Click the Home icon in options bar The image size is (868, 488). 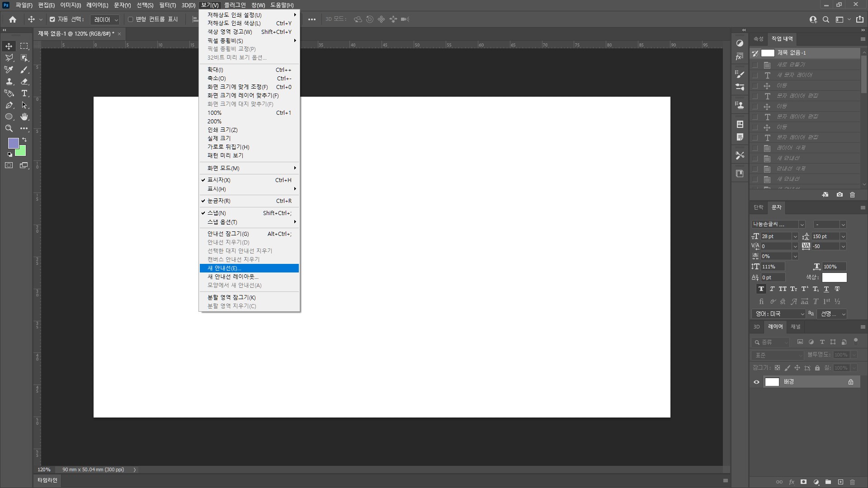click(x=13, y=19)
